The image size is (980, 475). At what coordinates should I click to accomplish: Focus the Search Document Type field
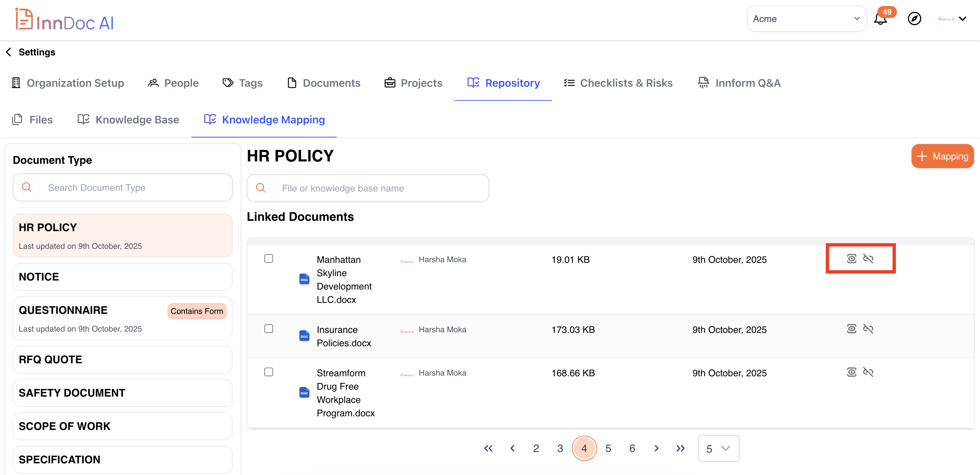coord(135,187)
